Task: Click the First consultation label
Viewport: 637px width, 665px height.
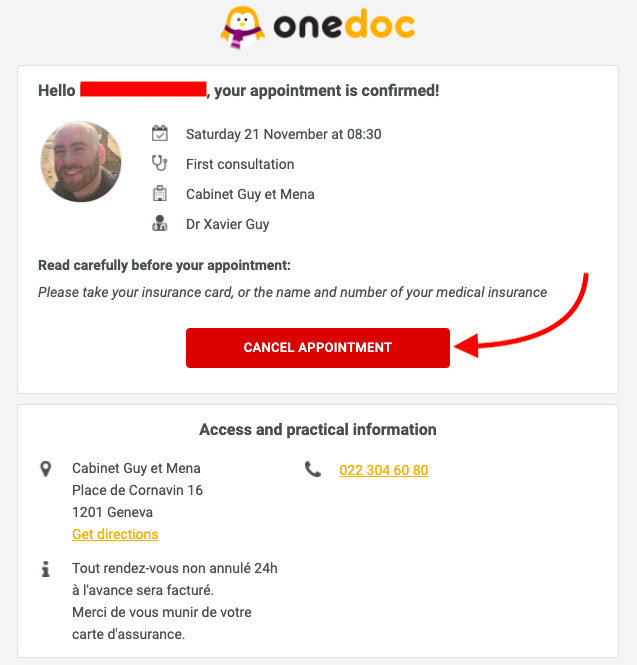Action: point(240,164)
